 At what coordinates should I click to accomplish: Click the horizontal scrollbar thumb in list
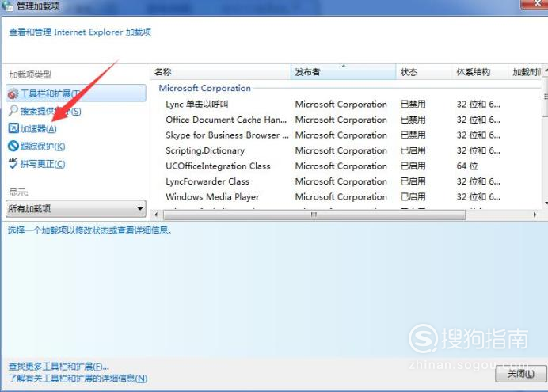(314, 215)
